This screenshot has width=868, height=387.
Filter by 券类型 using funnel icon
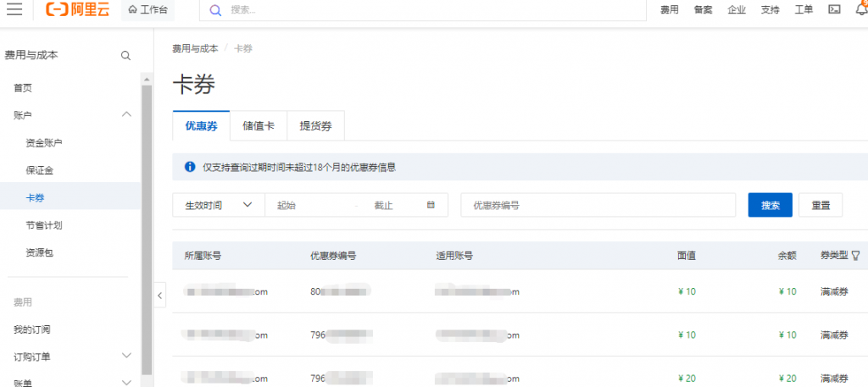855,255
